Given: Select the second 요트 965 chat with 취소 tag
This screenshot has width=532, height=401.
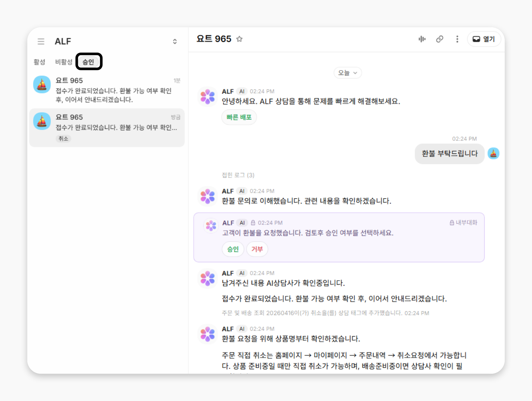Looking at the screenshot, I should pos(107,128).
